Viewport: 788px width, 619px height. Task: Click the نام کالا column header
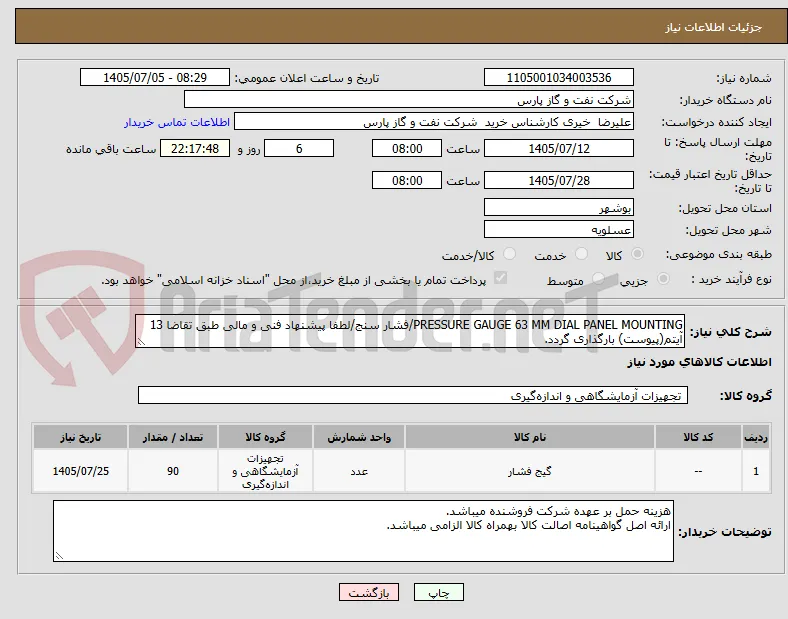(530, 437)
